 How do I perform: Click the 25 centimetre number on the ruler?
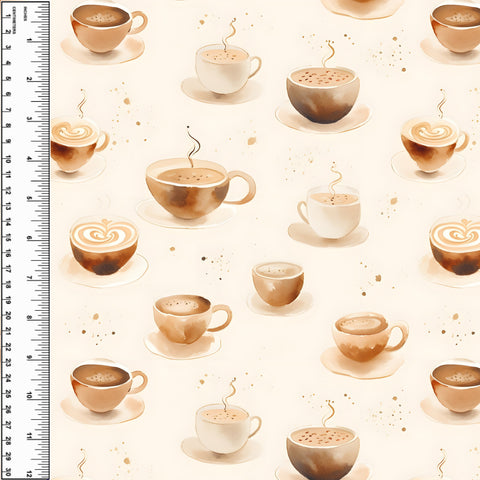pyautogui.click(x=8, y=395)
